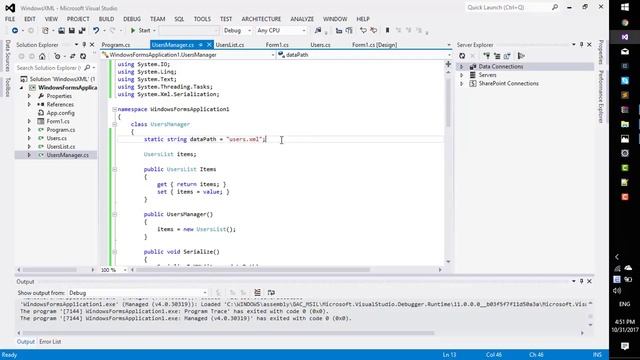Click the Home icon in Solution Explorer

coord(42,56)
